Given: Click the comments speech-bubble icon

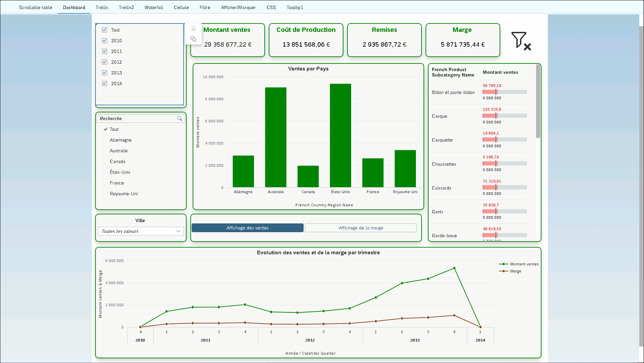Looking at the screenshot, I should [x=193, y=39].
